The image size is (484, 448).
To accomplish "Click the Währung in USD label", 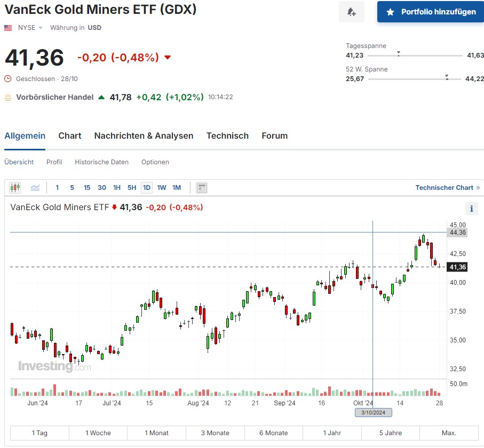I will (x=76, y=28).
